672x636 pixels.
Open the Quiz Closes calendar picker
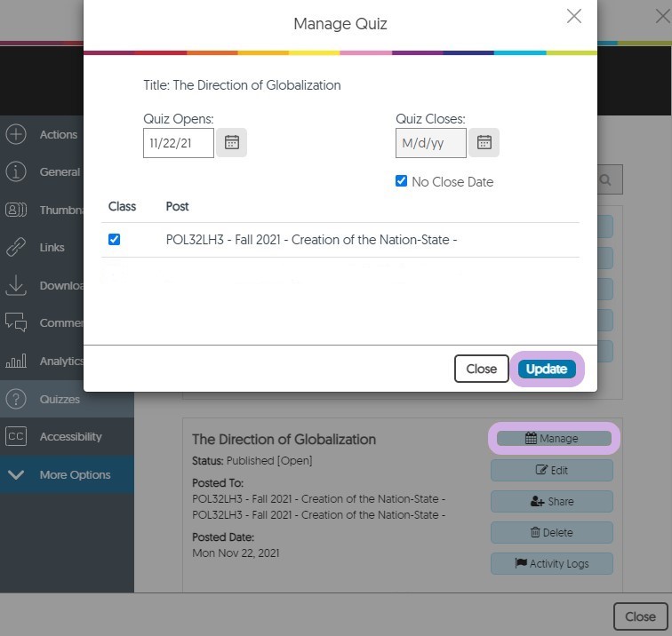(484, 143)
